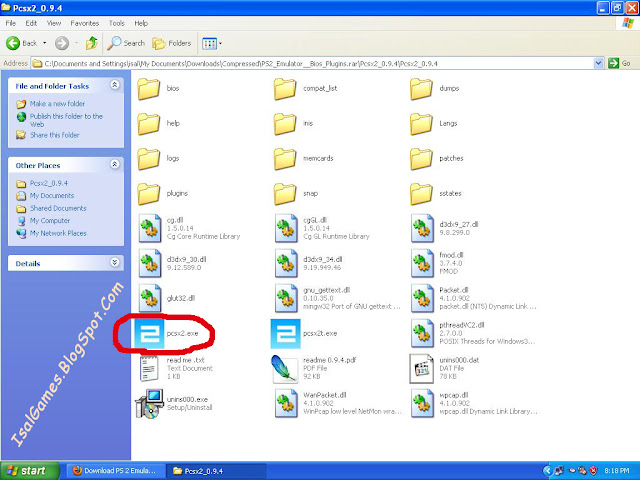The image size is (640, 480).
Task: Select the gnu_gettext.dll file icon
Action: point(286,298)
